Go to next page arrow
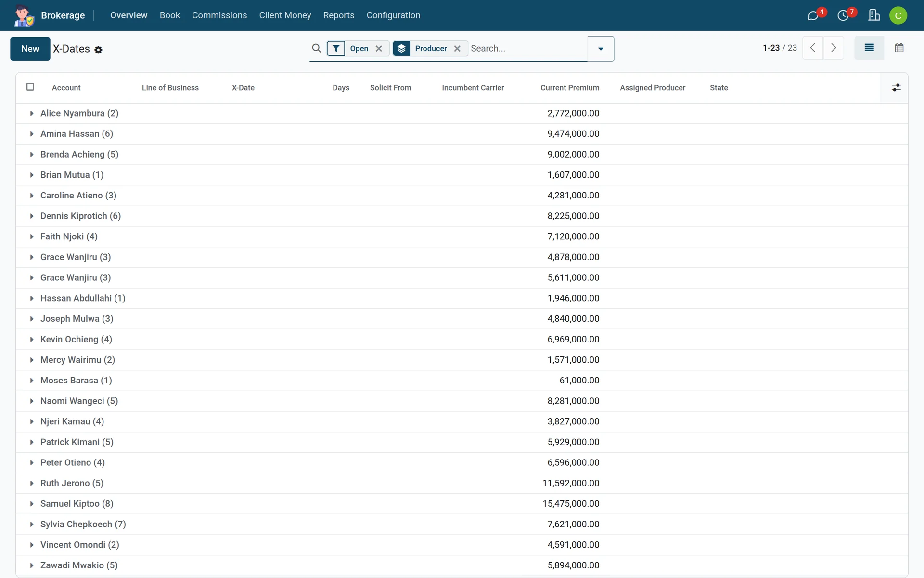924x578 pixels. click(834, 48)
